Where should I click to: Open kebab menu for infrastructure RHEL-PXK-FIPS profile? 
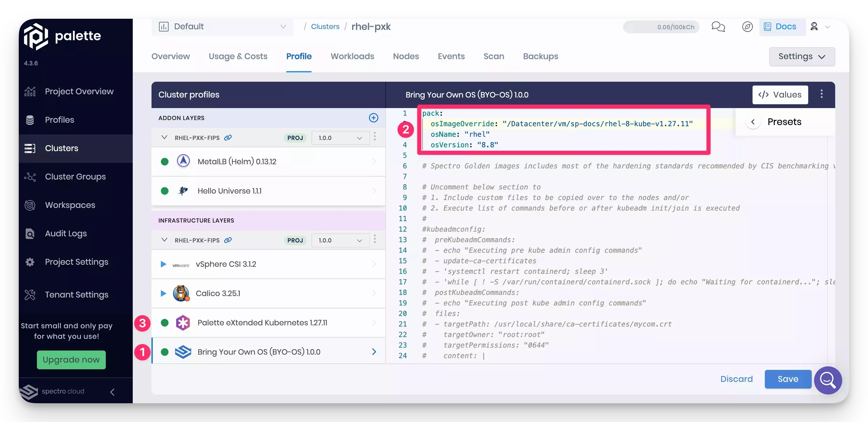[375, 239]
